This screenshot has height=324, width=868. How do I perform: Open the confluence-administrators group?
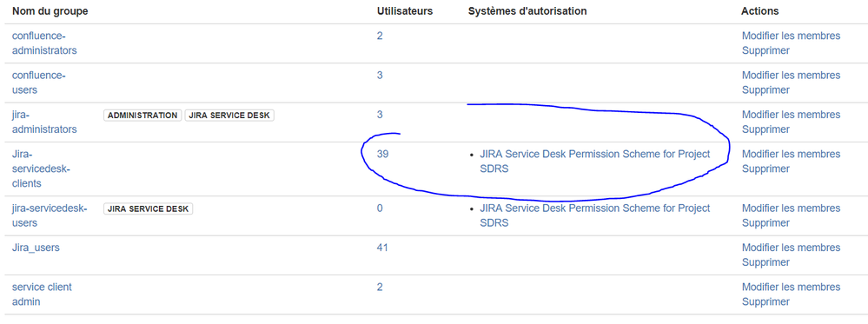(44, 43)
